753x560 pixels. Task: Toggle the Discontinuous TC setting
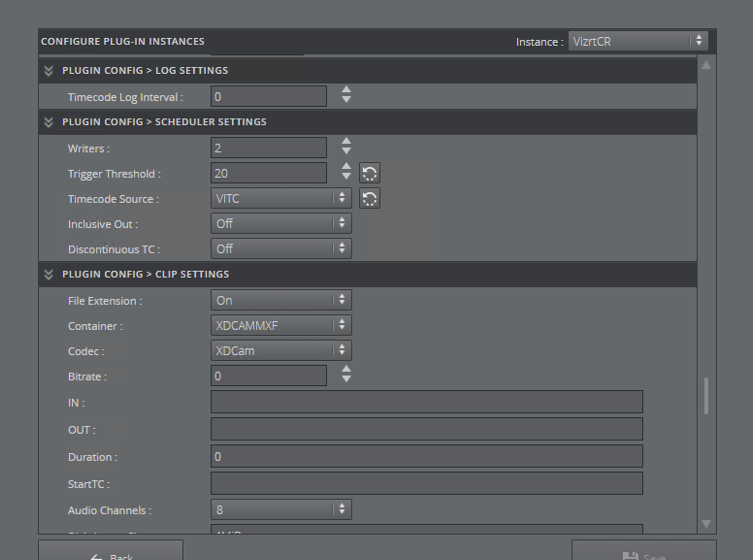pos(280,249)
